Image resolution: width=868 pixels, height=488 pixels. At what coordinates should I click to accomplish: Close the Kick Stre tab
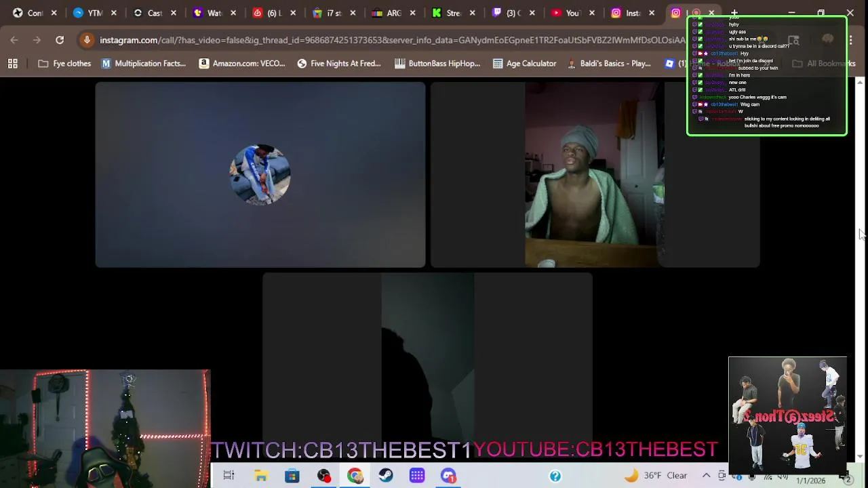(x=473, y=13)
